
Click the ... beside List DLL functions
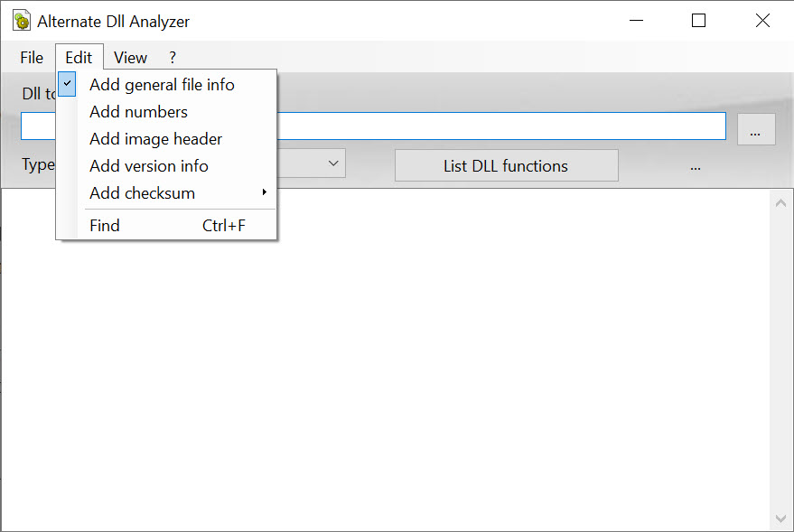pyautogui.click(x=696, y=167)
